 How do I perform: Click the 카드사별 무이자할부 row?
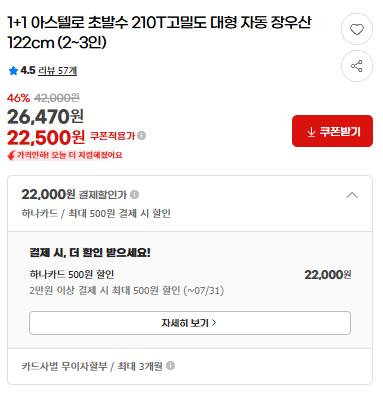click(190, 366)
